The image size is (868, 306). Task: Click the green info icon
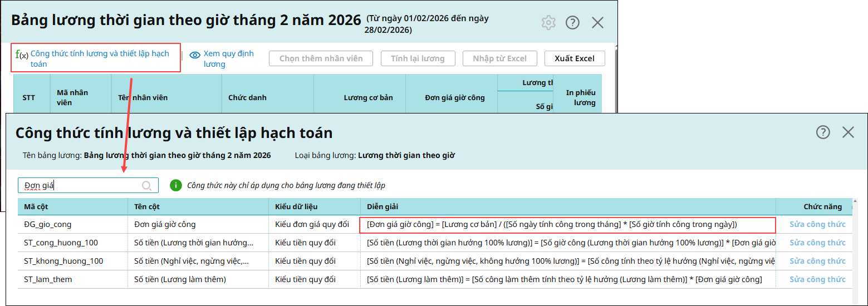tap(175, 185)
